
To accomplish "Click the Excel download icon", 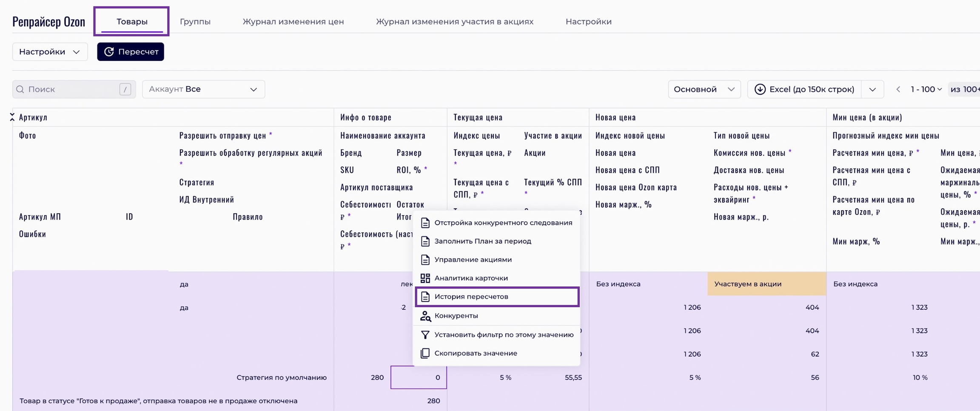I will coord(760,89).
